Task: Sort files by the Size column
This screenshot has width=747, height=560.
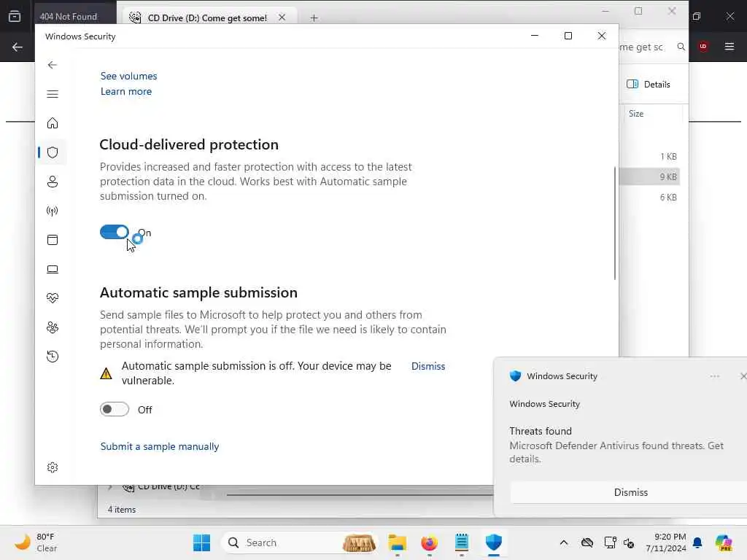Action: [636, 114]
